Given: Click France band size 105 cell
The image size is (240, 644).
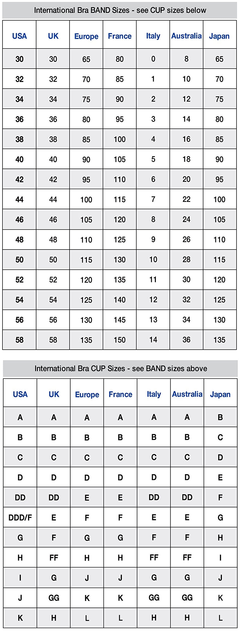Looking at the screenshot, I should coord(120,159).
